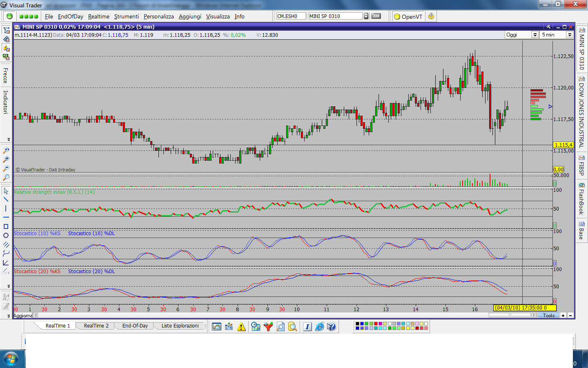Viewport: 588px width, 368px height.
Task: Click the Tools button below the chart
Action: [x=549, y=315]
